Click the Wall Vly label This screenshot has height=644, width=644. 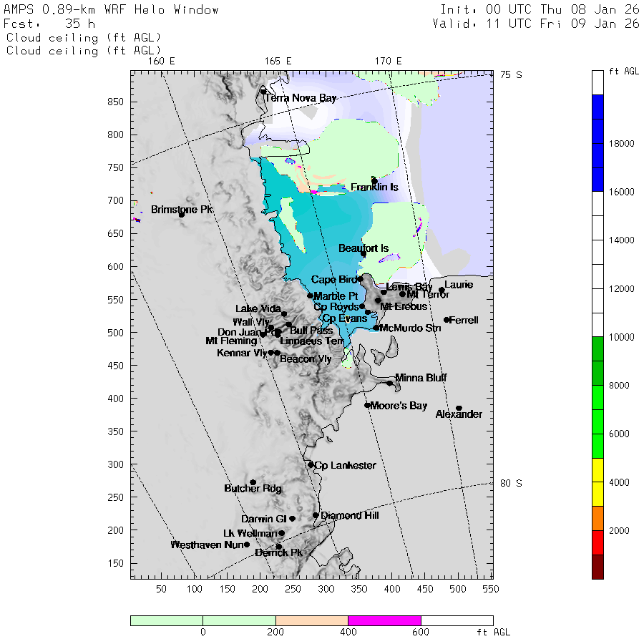(251, 322)
